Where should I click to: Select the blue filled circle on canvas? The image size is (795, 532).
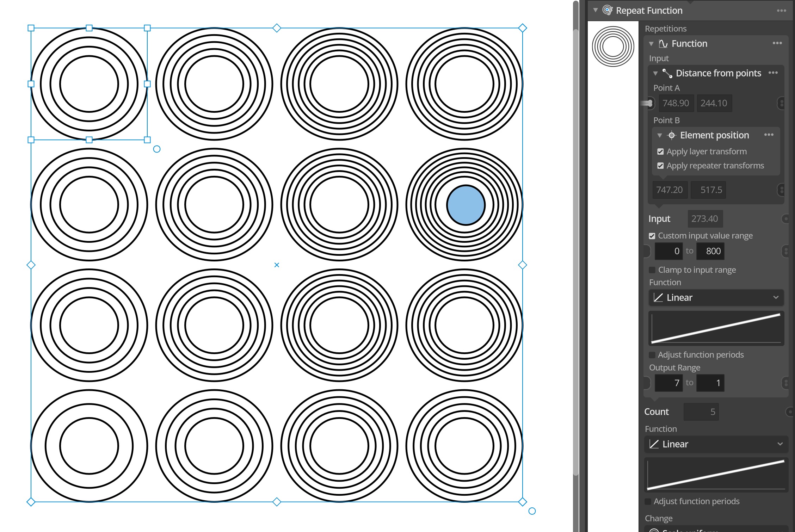coord(466,205)
